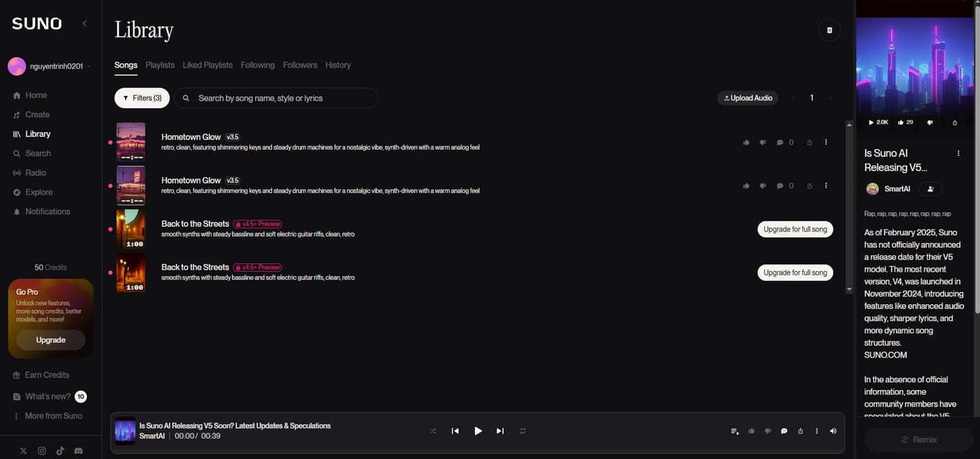Skip to previous track in player

pyautogui.click(x=455, y=431)
